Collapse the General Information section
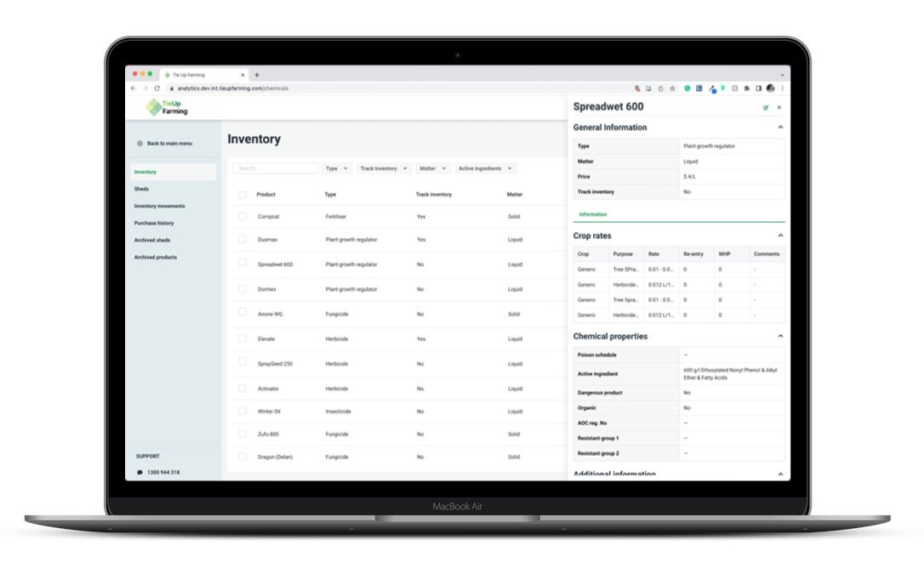This screenshot has width=924, height=563. click(x=780, y=128)
